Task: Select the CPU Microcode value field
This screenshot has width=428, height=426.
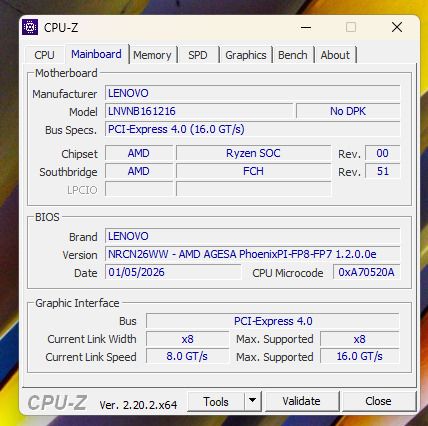Action: pyautogui.click(x=366, y=272)
